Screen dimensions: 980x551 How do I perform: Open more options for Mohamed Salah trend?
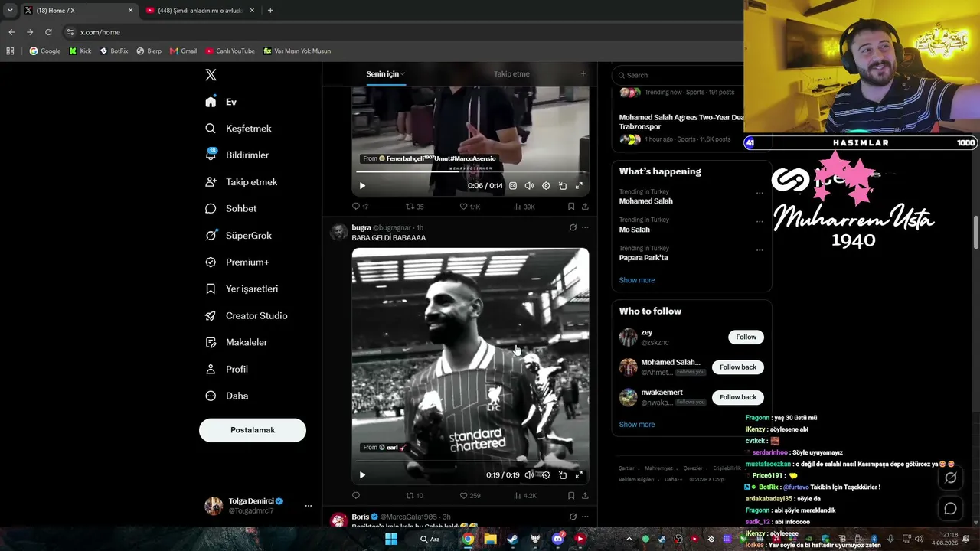click(x=759, y=193)
